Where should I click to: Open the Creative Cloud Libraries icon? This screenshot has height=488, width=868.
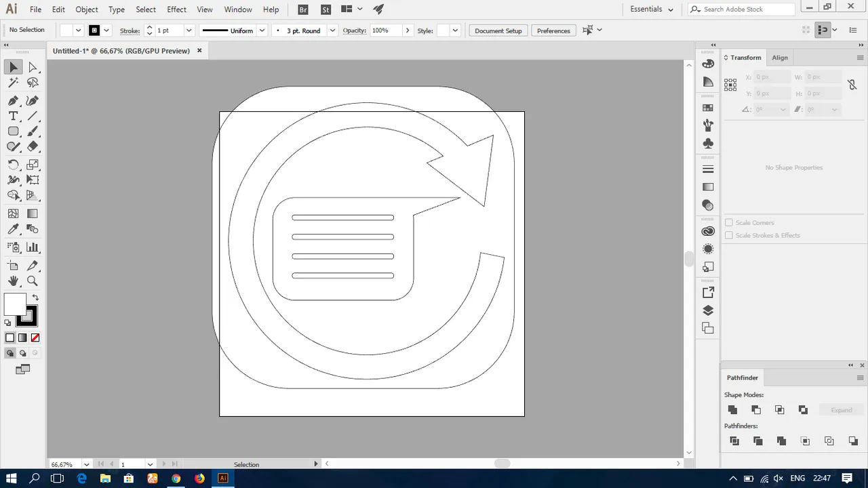(x=708, y=231)
